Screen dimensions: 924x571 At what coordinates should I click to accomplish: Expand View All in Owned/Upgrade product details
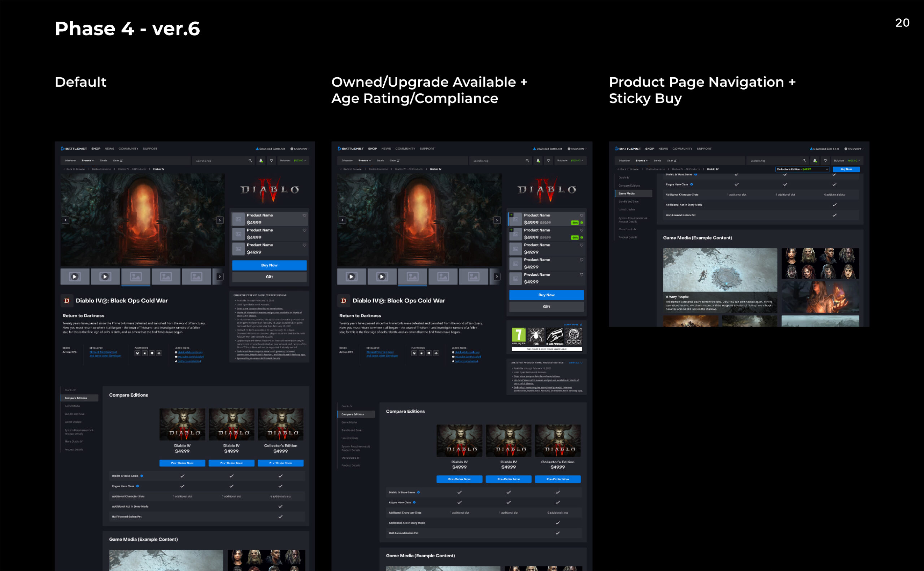pos(575,363)
